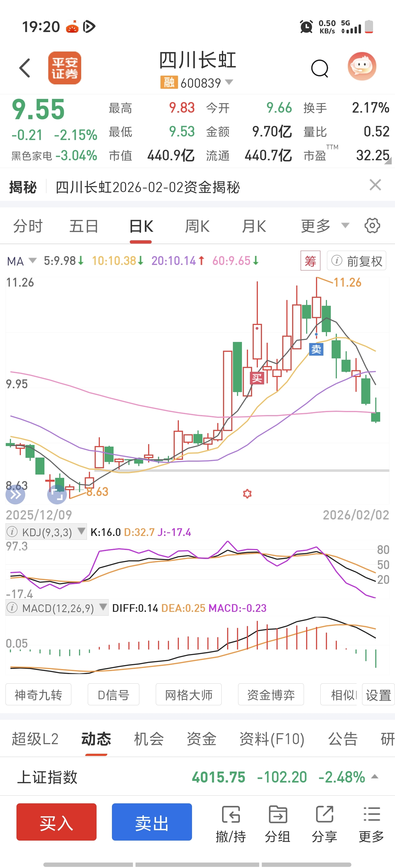395x868 pixels.
Task: Select the 动态 tab
Action: (96, 739)
